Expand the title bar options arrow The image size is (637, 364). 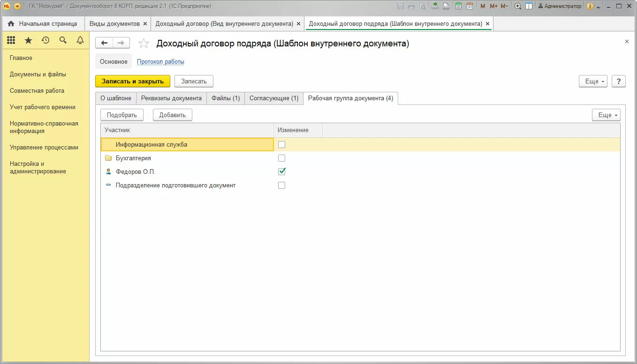(599, 7)
